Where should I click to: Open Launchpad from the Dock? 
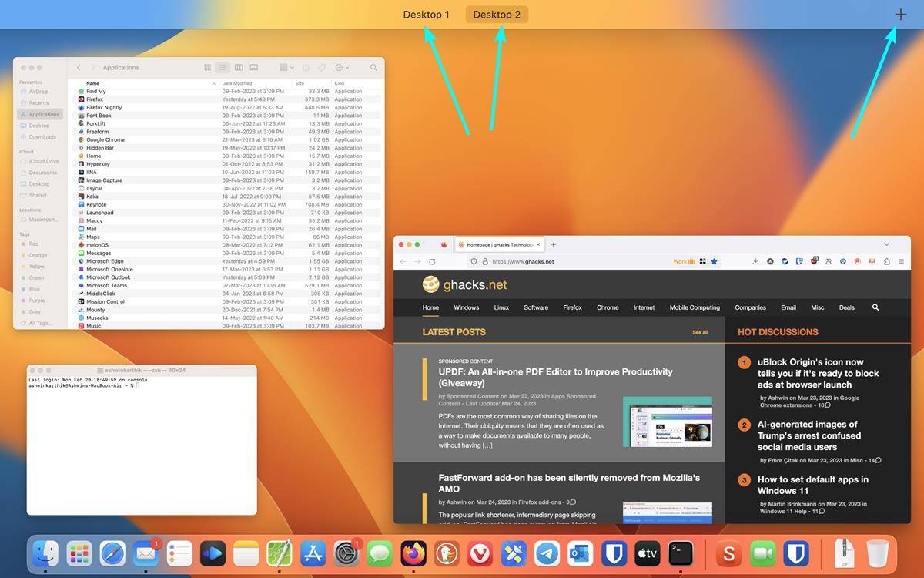pyautogui.click(x=79, y=553)
